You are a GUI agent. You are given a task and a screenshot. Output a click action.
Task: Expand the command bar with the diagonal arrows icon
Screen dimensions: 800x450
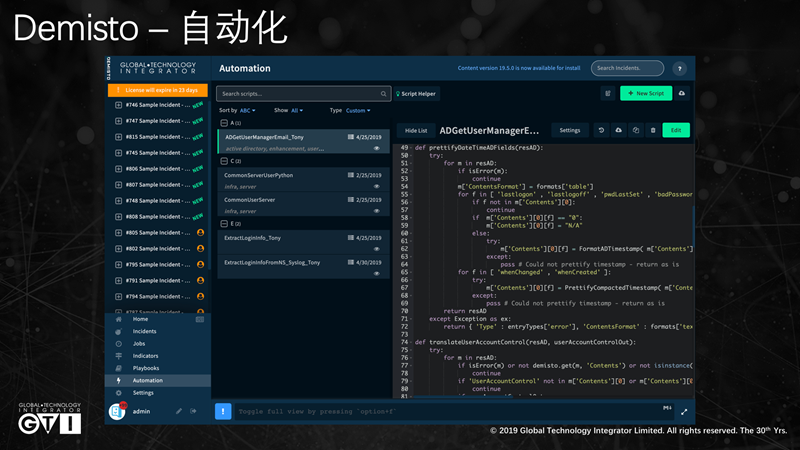tap(684, 412)
